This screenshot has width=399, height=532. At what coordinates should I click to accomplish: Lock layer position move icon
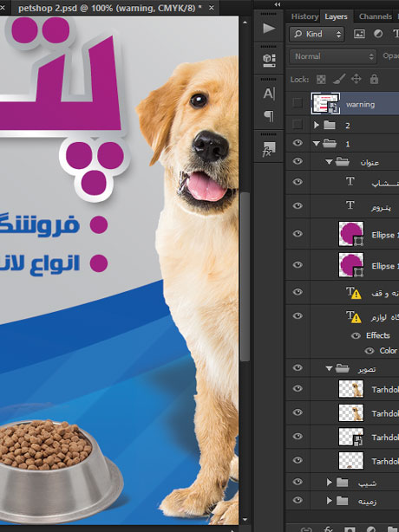(356, 79)
